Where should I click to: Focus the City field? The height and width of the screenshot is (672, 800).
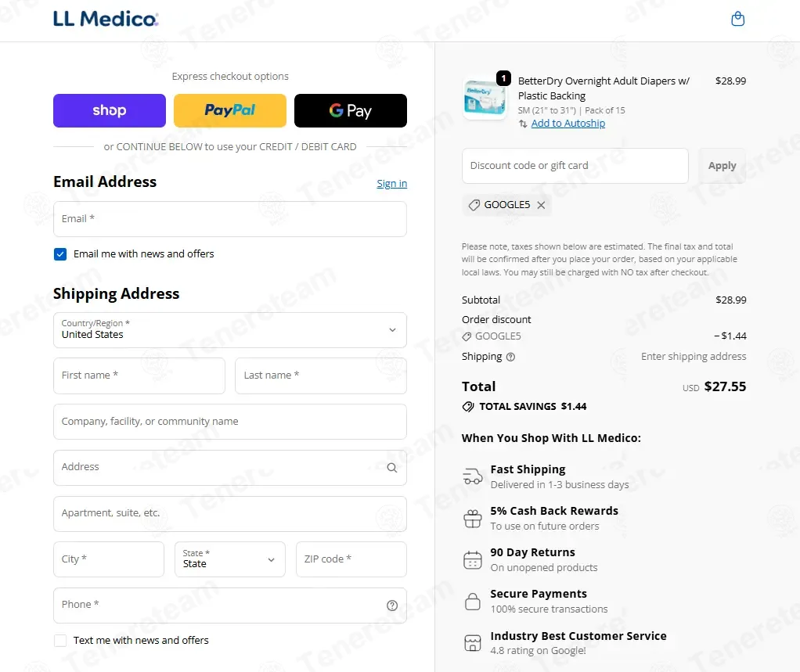pos(109,559)
